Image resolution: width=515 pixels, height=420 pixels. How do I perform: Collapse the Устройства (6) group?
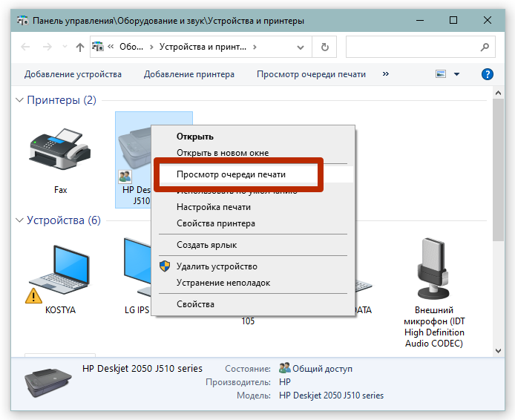20,220
